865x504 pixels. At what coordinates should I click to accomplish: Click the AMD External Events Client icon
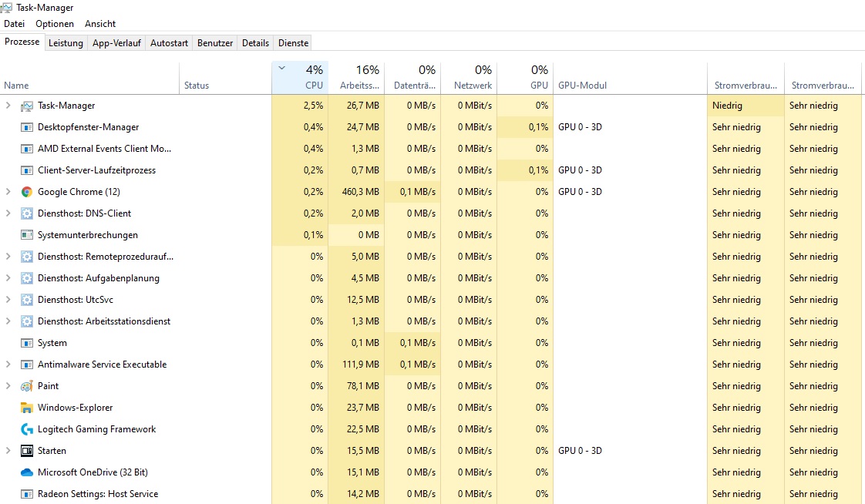pos(26,149)
